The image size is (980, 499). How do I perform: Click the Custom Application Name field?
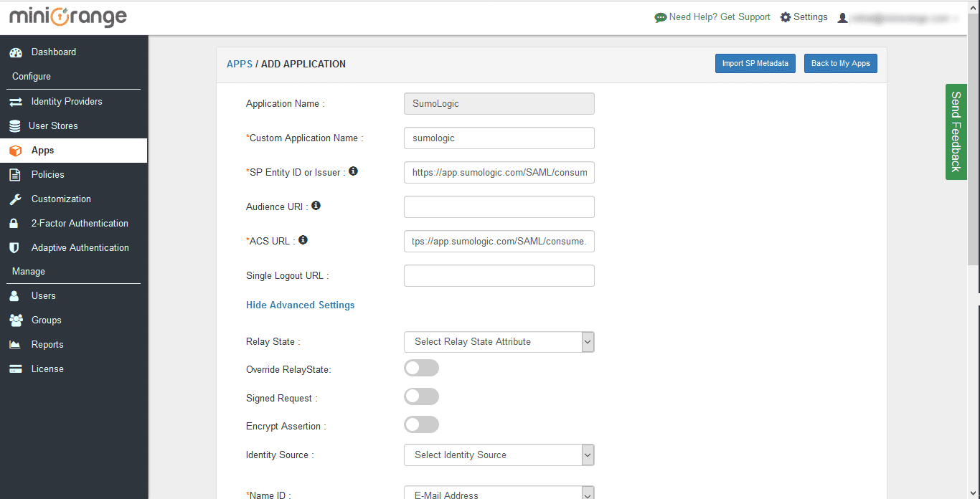pyautogui.click(x=499, y=138)
